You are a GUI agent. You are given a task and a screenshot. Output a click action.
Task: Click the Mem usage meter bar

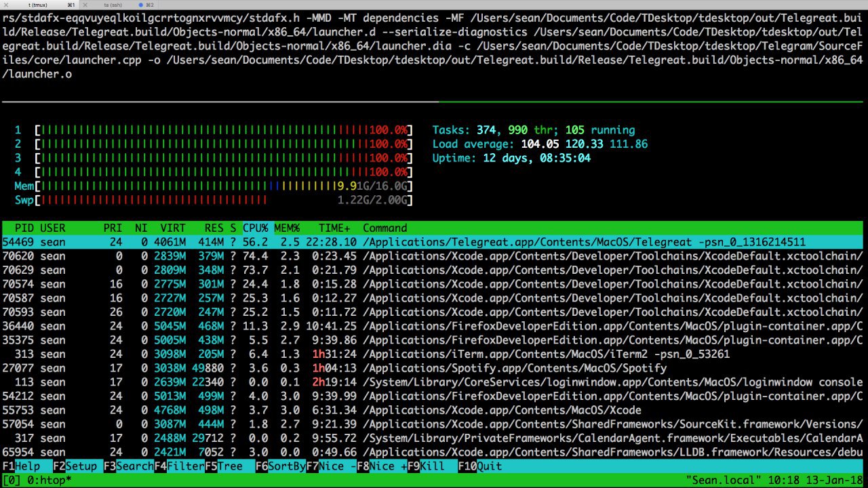click(224, 186)
